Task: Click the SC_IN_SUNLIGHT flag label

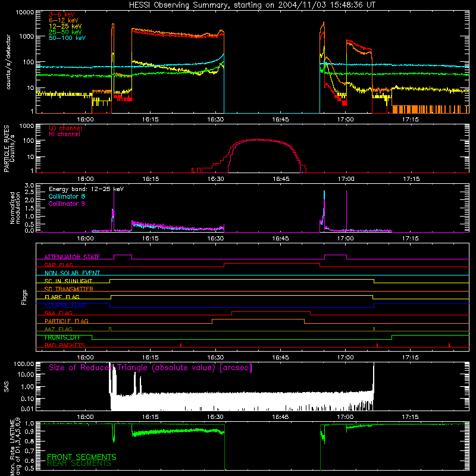Action: [68, 281]
